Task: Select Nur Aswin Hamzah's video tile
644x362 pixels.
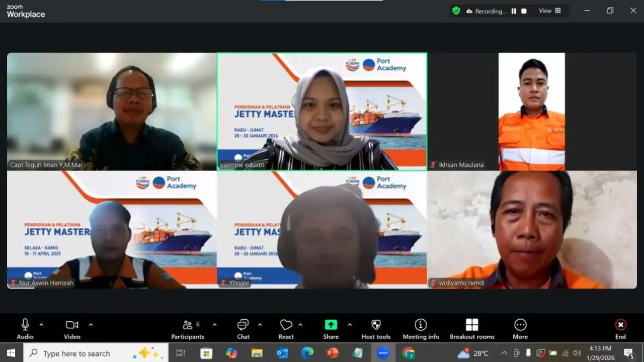Action: (112, 230)
